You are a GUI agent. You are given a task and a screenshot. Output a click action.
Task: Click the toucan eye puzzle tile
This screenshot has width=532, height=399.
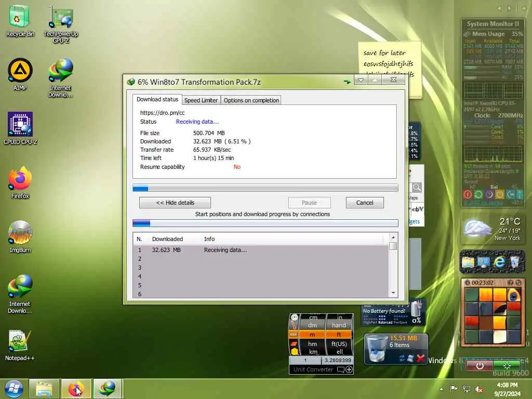coord(514,295)
